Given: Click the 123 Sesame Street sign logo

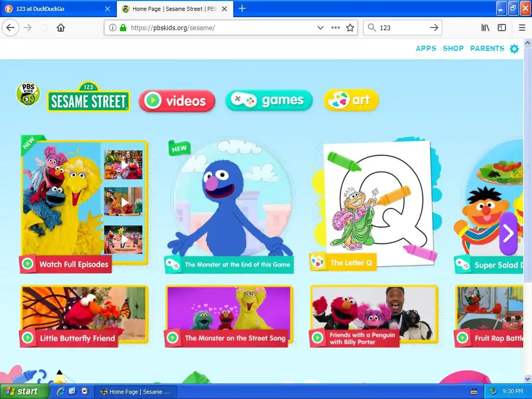Looking at the screenshot, I should (x=88, y=97).
